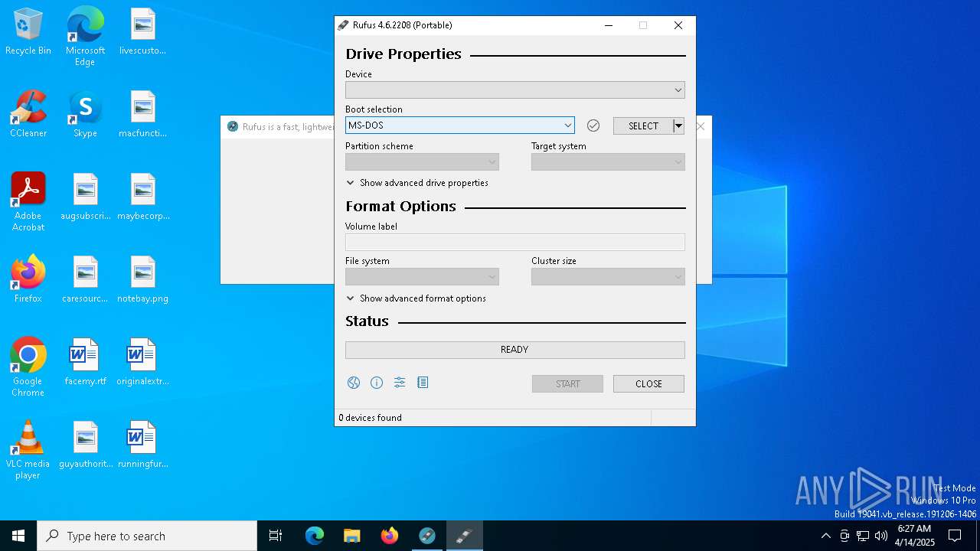Show the Rufus log icon
The width and height of the screenshot is (980, 551).
tap(423, 383)
